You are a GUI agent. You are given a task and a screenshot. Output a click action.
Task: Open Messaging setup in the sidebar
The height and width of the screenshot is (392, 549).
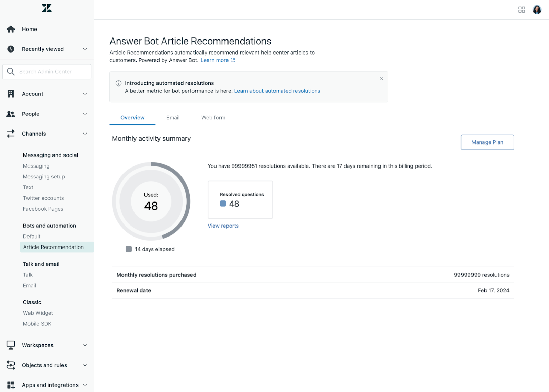pyautogui.click(x=44, y=177)
